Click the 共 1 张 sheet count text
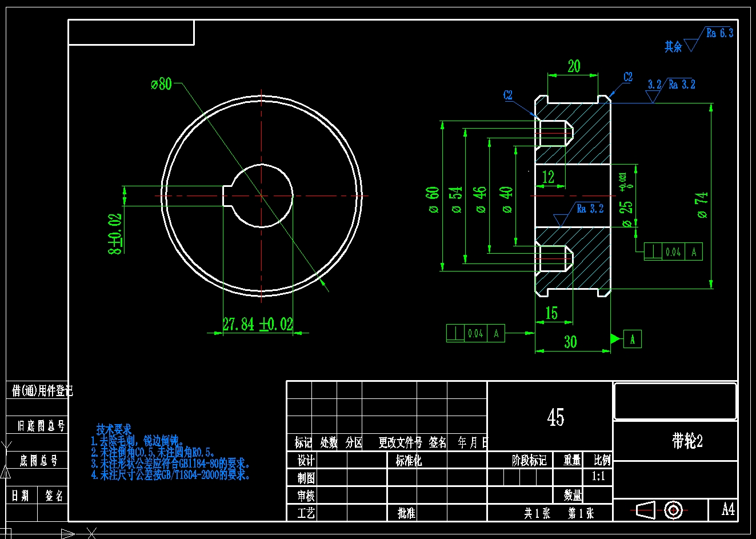The height and width of the screenshot is (539, 756). coord(537,513)
